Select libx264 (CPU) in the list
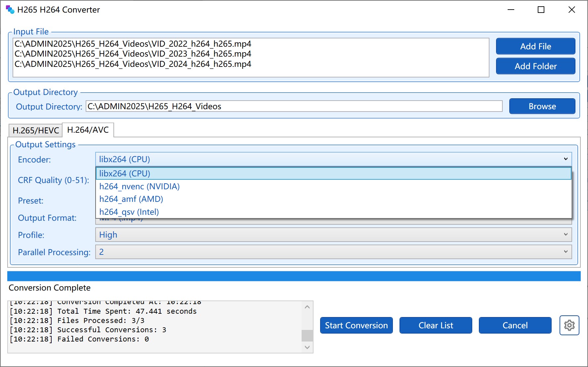The width and height of the screenshot is (588, 367). click(x=125, y=173)
